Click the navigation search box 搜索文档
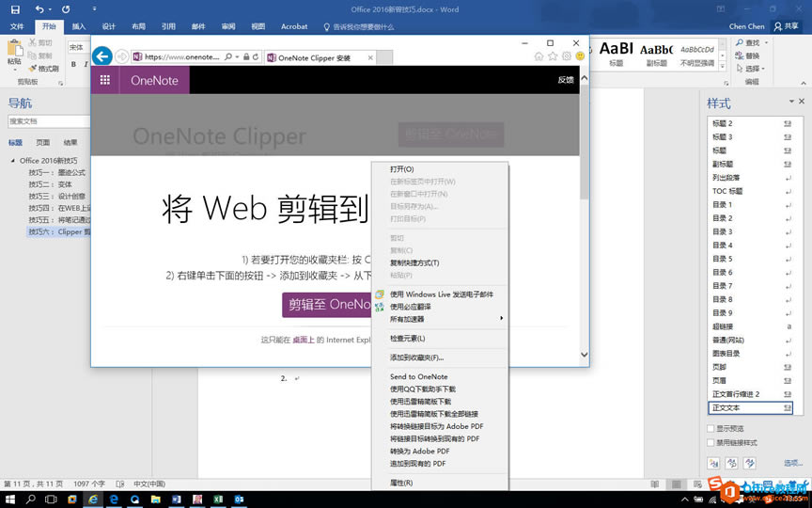The width and height of the screenshot is (812, 508). (48, 121)
